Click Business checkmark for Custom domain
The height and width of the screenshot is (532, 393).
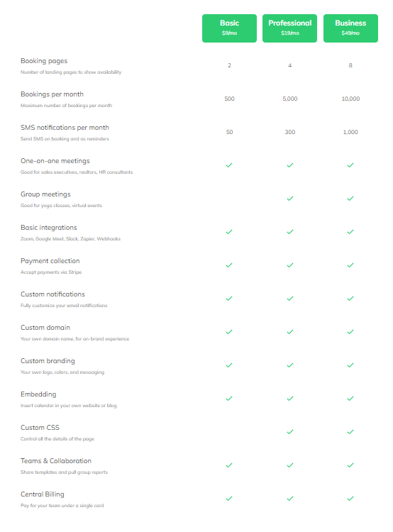pyautogui.click(x=350, y=332)
